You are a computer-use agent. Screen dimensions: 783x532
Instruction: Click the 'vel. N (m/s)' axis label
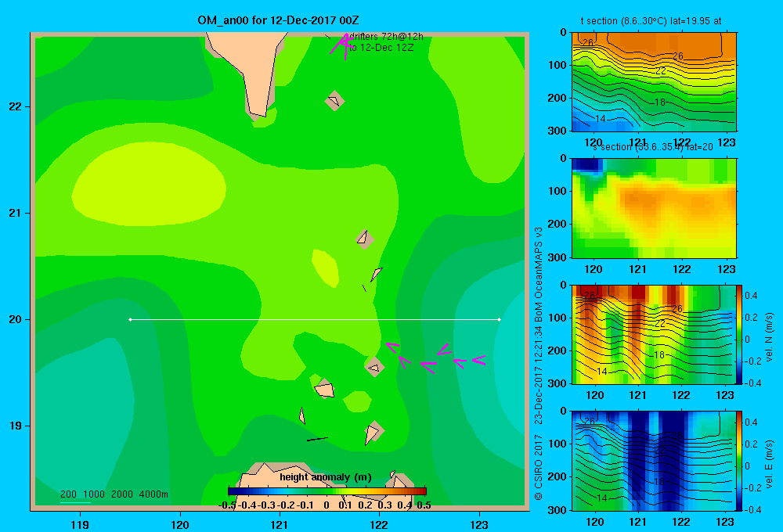tap(769, 337)
